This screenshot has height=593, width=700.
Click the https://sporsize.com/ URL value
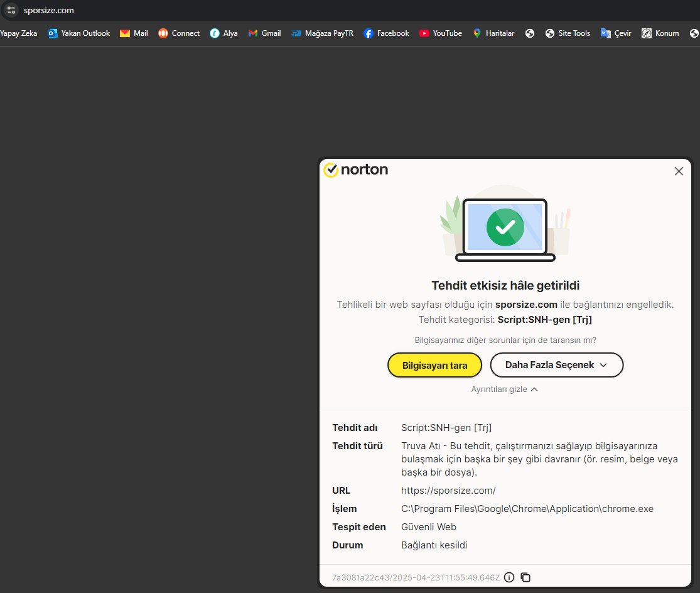tap(448, 491)
